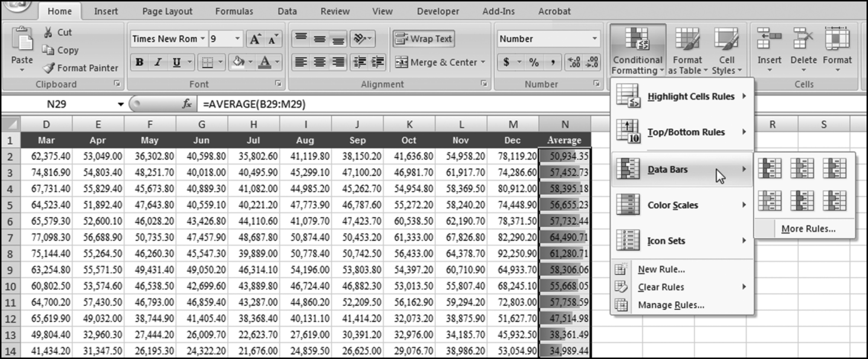
Task: Toggle Wrap Text on the selection
Action: click(x=424, y=39)
